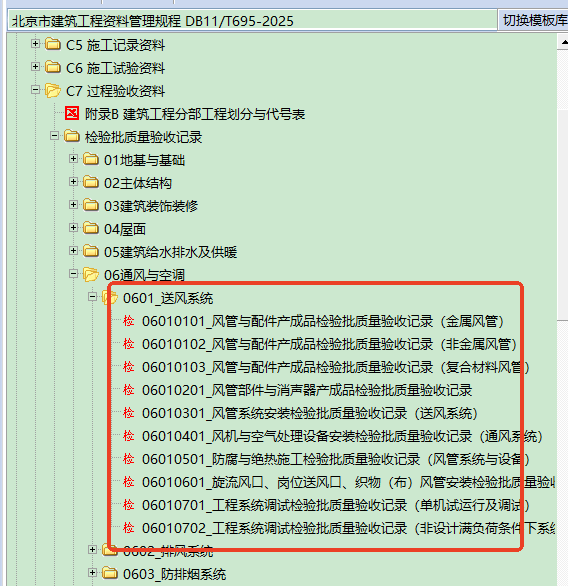Click the folder icon next to 04屋面
Viewport: 568px width, 586px height.
[91, 228]
